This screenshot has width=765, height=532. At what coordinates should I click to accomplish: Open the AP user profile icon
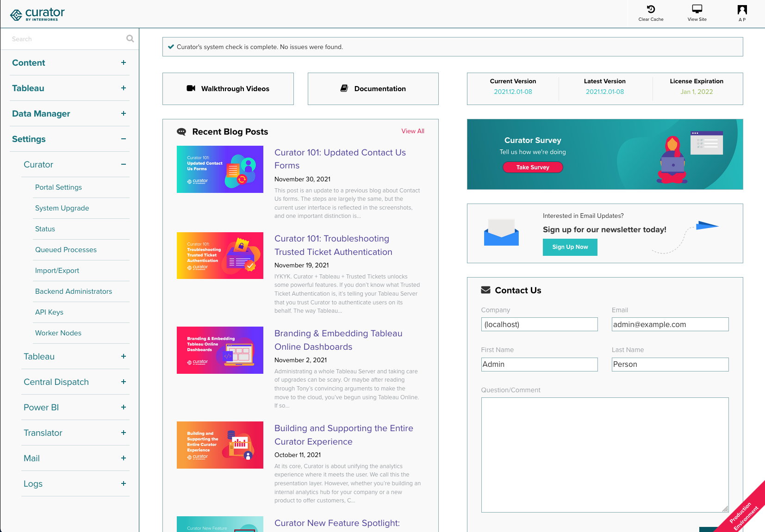click(x=742, y=10)
